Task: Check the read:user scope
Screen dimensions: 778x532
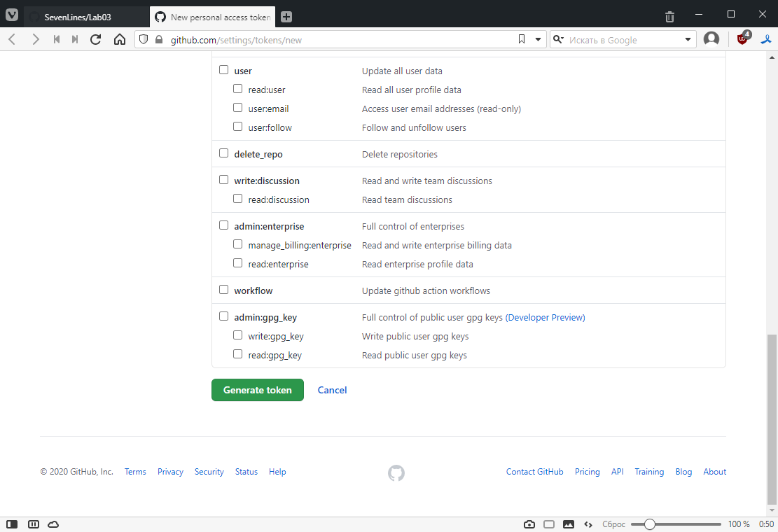Action: 237,89
